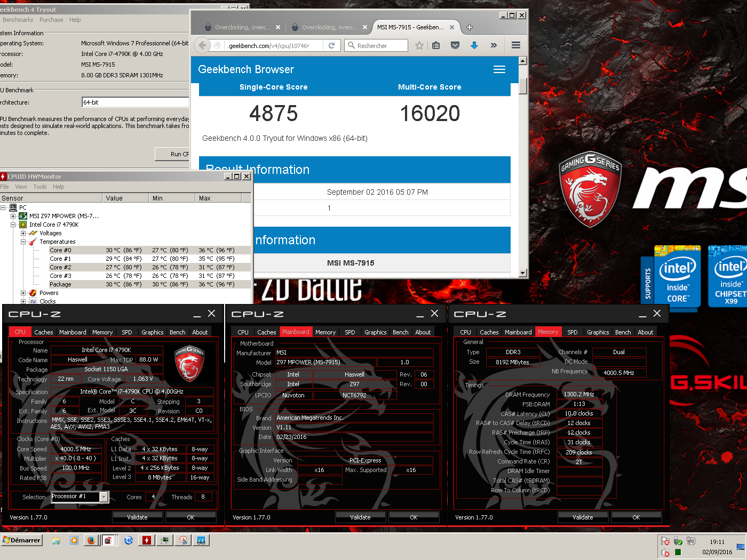The height and width of the screenshot is (560, 747).
Task: Expand MSI Z97 MPOWER node
Action: pyautogui.click(x=13, y=216)
